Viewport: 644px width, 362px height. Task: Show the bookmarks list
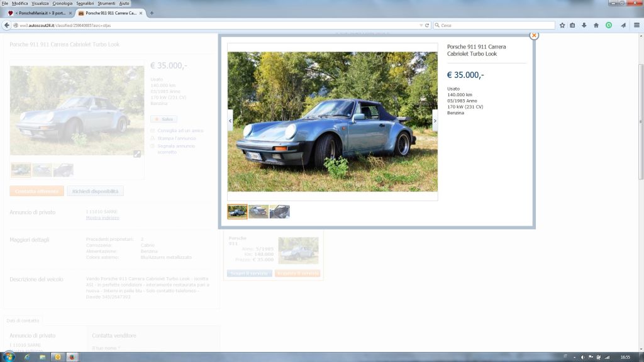[572, 25]
